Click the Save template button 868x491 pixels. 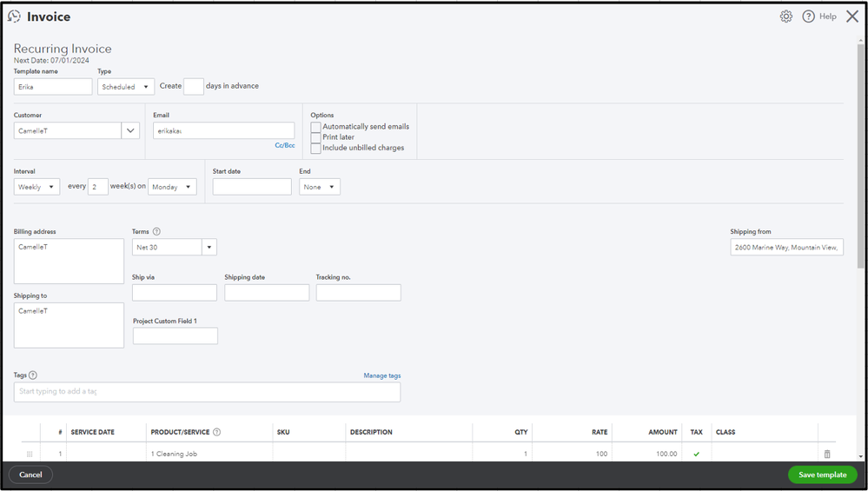[x=822, y=474]
